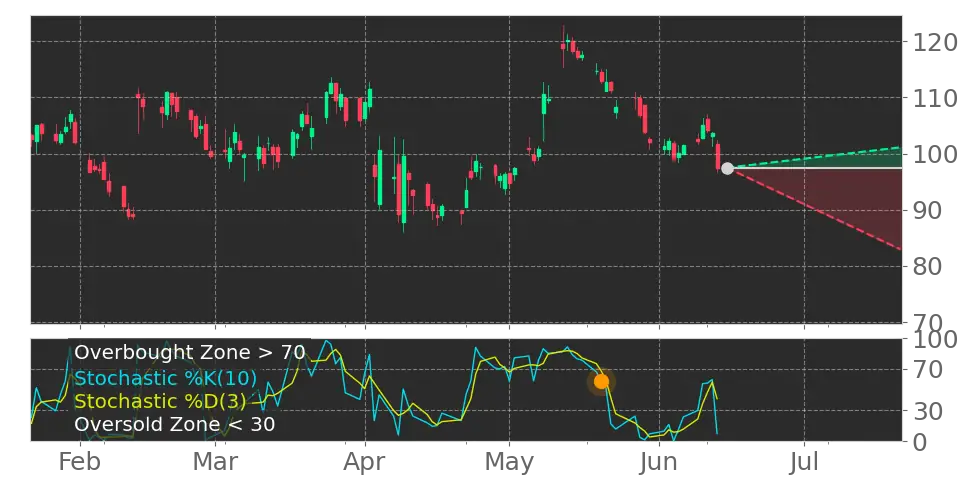The image size is (972, 486).
Task: Click the Jul month axis label
Action: click(x=805, y=462)
